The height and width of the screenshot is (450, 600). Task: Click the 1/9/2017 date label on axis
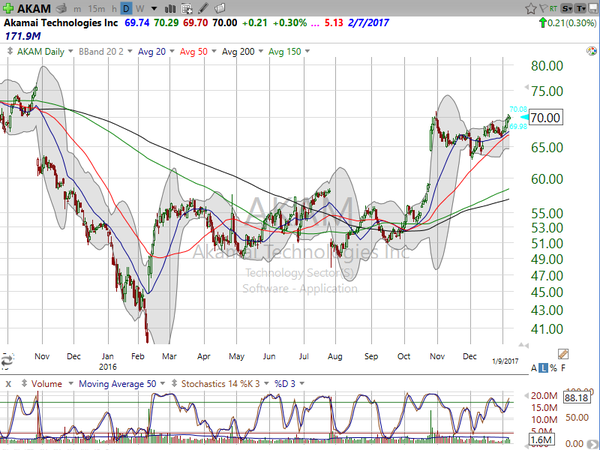click(505, 361)
